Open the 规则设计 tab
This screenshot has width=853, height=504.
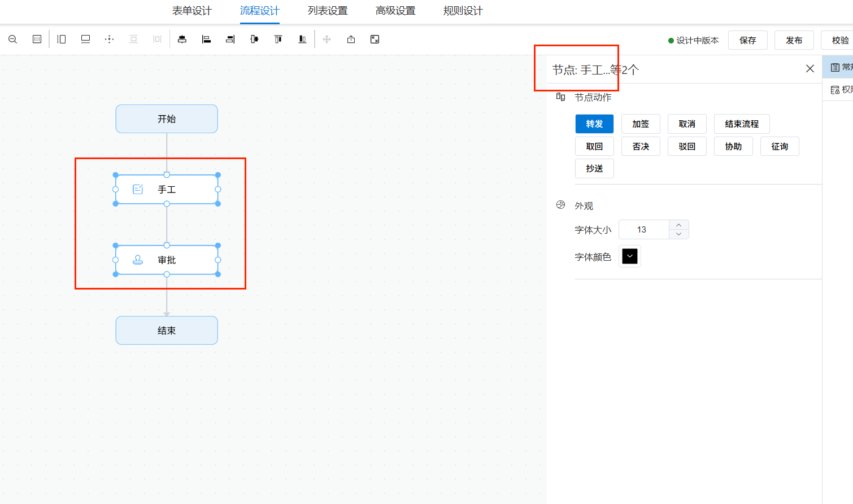click(x=463, y=11)
